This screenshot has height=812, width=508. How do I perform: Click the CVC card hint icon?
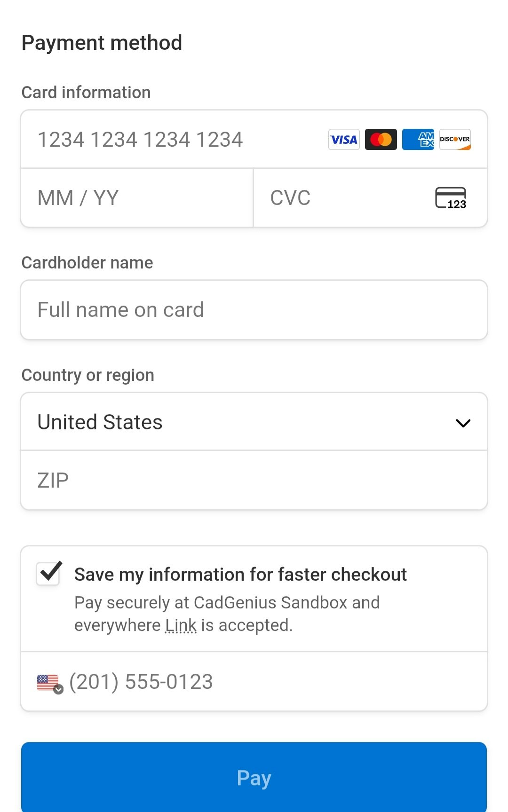click(451, 197)
